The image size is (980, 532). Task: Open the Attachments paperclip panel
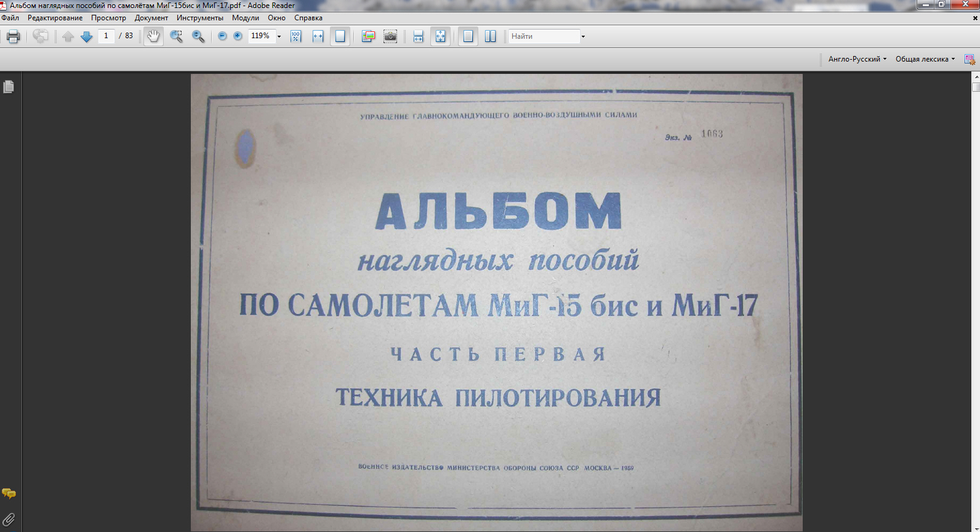tap(9, 520)
